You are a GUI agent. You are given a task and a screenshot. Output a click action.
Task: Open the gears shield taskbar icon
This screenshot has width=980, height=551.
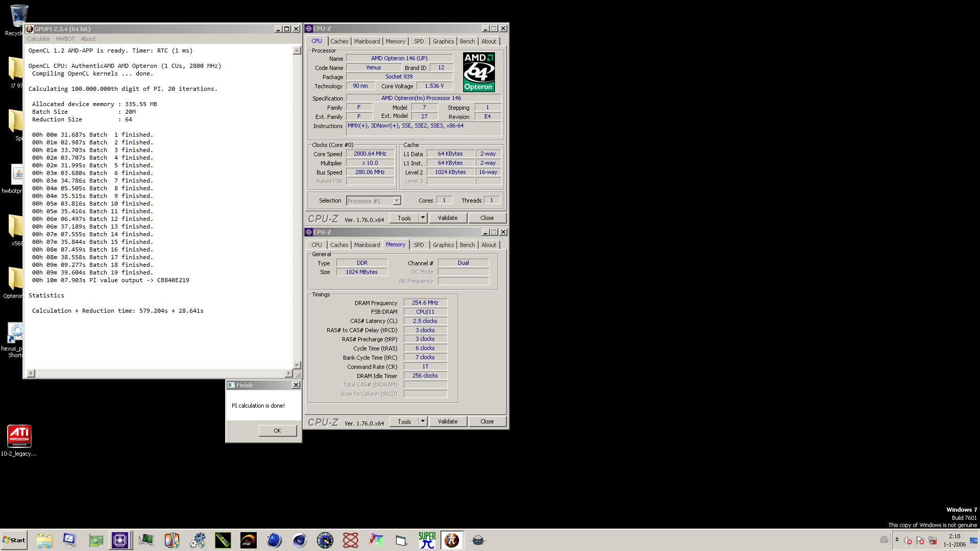pyautogui.click(x=198, y=540)
